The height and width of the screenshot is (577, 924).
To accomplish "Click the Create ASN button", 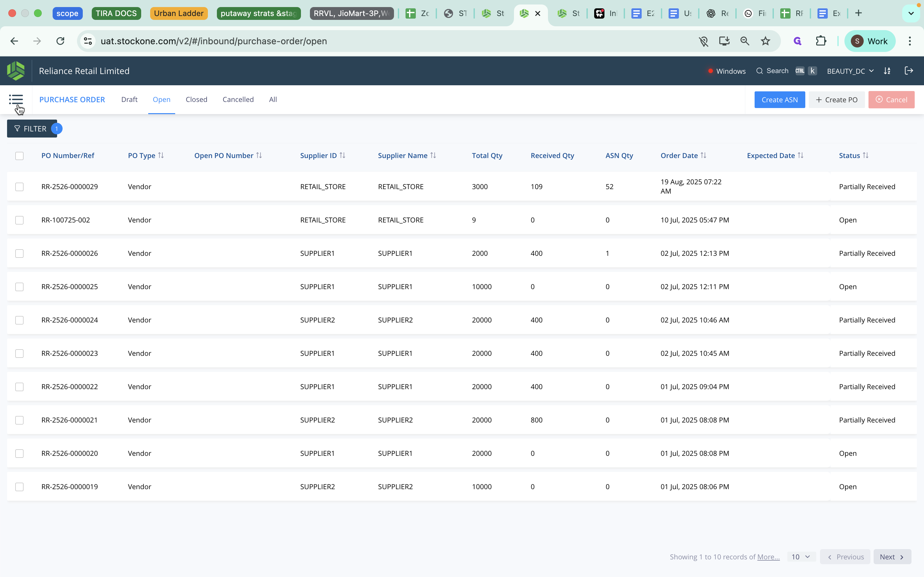I will pyautogui.click(x=779, y=100).
